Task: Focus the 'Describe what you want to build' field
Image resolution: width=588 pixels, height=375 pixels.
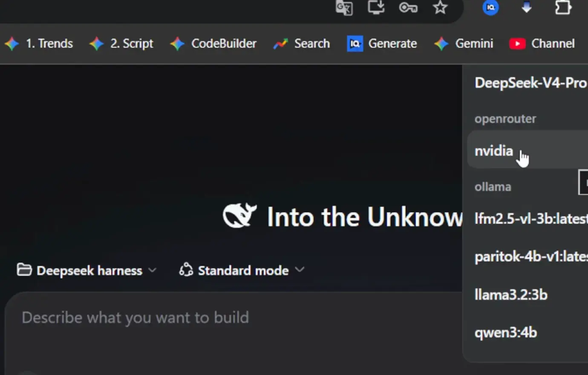Action: 233,333
